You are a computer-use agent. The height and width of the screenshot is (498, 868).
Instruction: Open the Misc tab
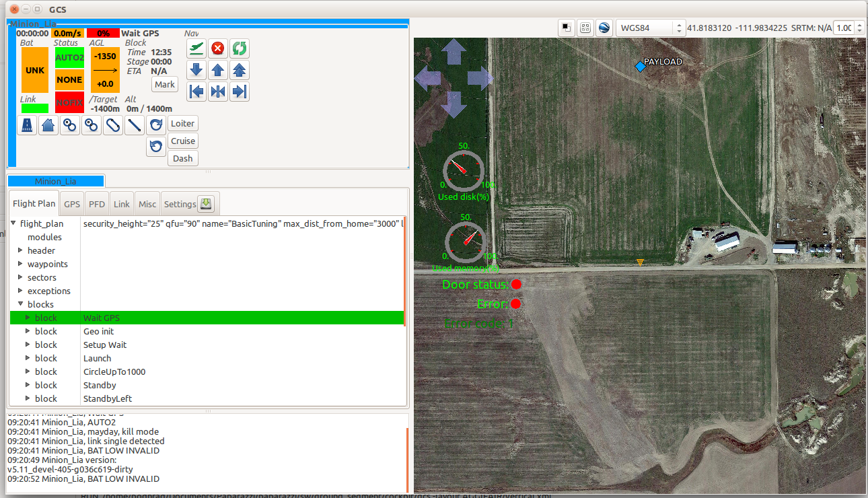(x=147, y=204)
